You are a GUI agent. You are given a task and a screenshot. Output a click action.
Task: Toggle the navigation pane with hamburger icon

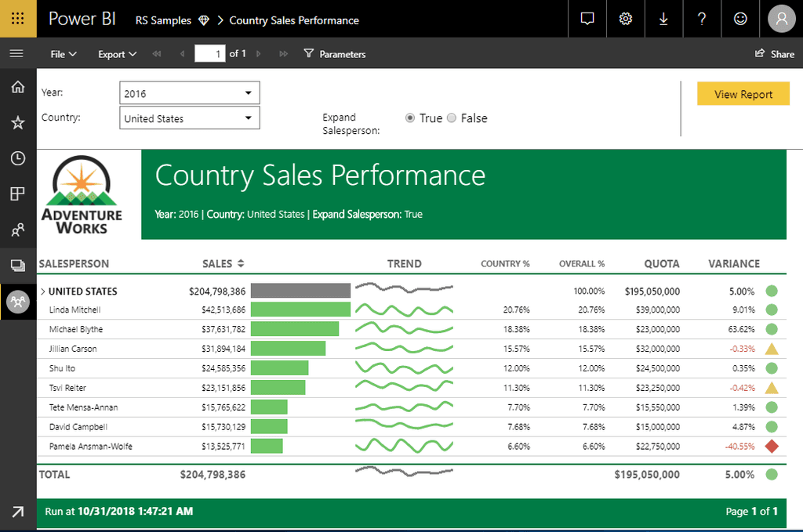tap(16, 53)
